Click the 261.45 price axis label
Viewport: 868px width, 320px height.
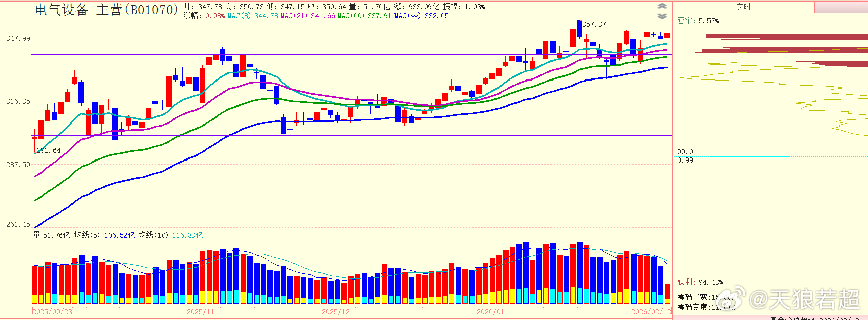pyautogui.click(x=18, y=224)
